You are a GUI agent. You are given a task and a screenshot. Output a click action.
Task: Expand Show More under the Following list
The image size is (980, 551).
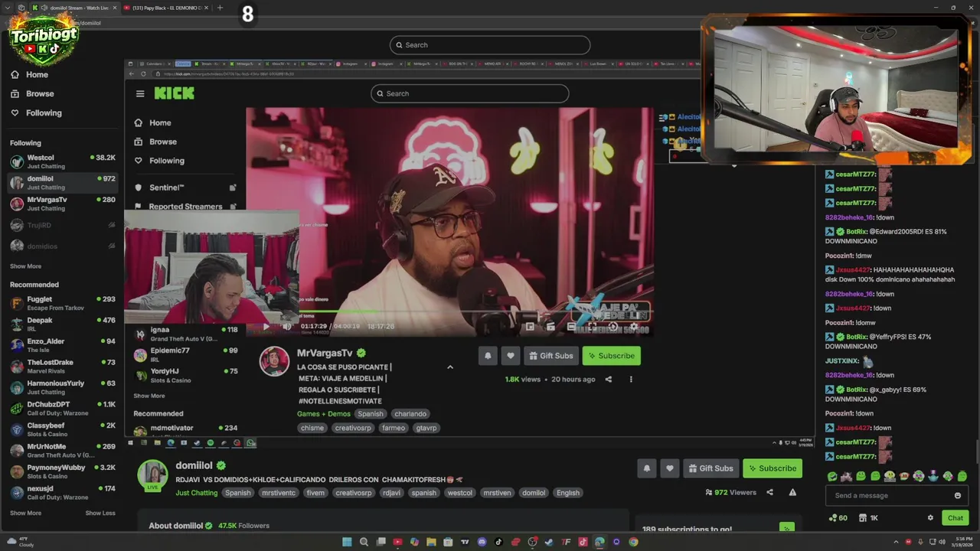pyautogui.click(x=25, y=266)
